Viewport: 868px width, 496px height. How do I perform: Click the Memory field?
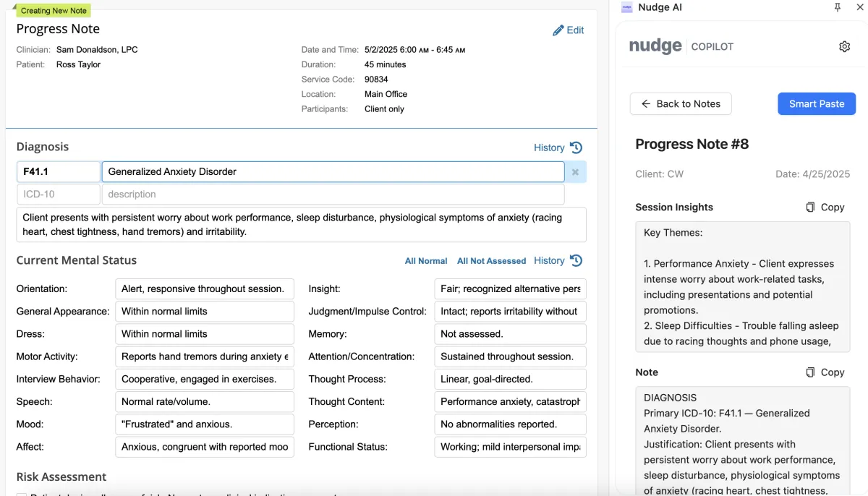511,334
